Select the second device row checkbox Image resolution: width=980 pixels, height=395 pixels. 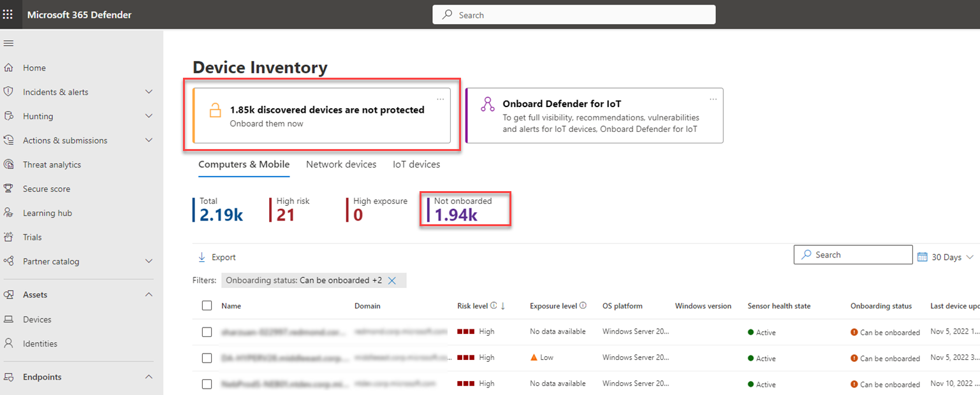pyautogui.click(x=207, y=358)
